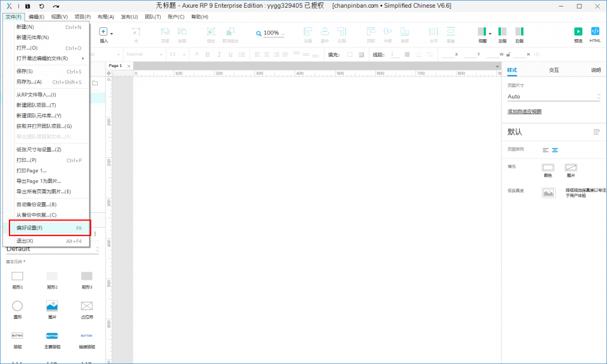Click the 预览 (Preview) toolbar icon

tap(578, 31)
